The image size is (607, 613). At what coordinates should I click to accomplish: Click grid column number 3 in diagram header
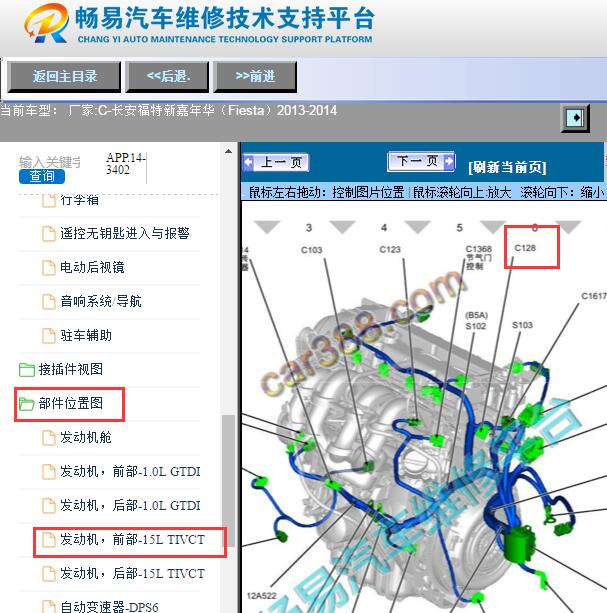[309, 228]
